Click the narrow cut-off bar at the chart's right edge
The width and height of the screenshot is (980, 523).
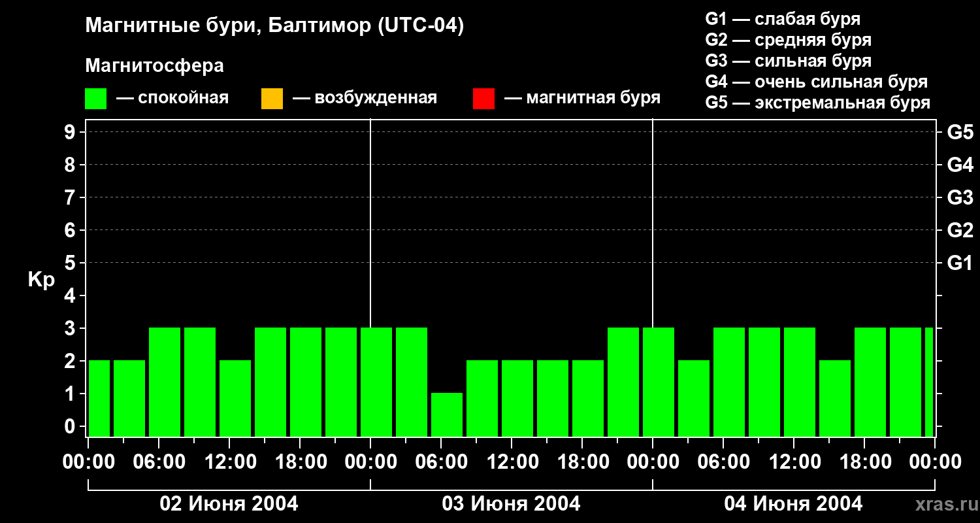(x=929, y=382)
